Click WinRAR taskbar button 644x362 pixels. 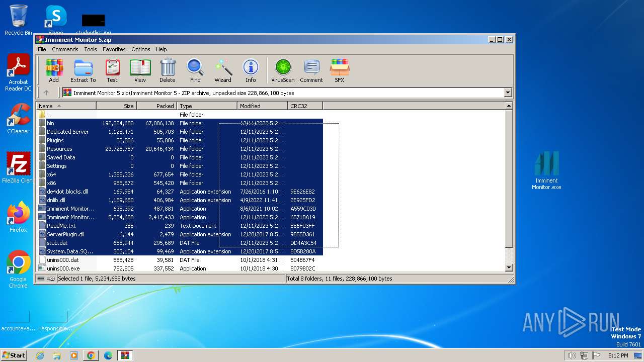point(125,355)
